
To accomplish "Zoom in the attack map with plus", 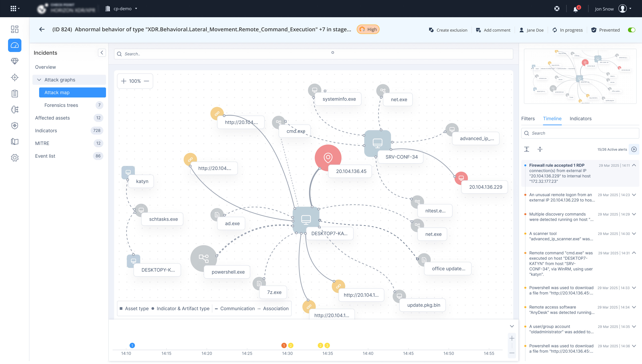I will click(124, 81).
